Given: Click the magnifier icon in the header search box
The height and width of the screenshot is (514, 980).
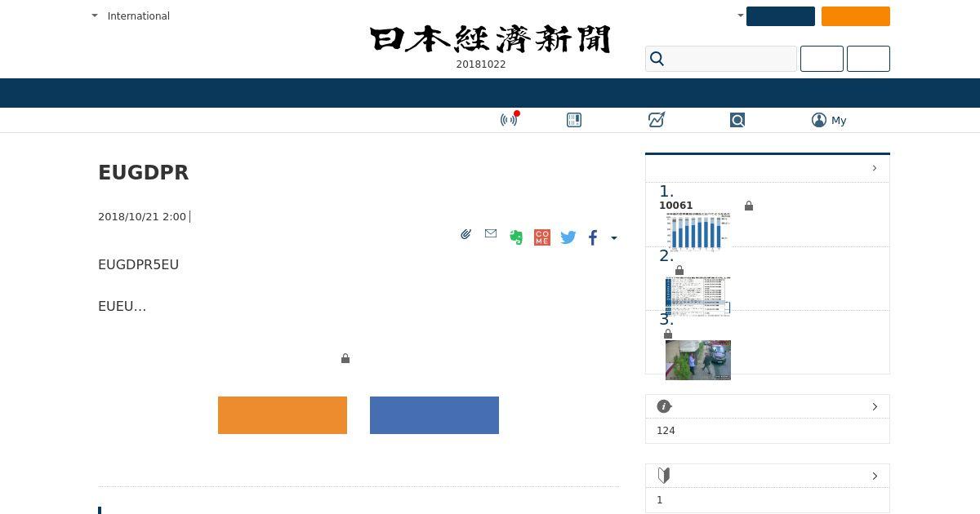Looking at the screenshot, I should click(x=657, y=59).
